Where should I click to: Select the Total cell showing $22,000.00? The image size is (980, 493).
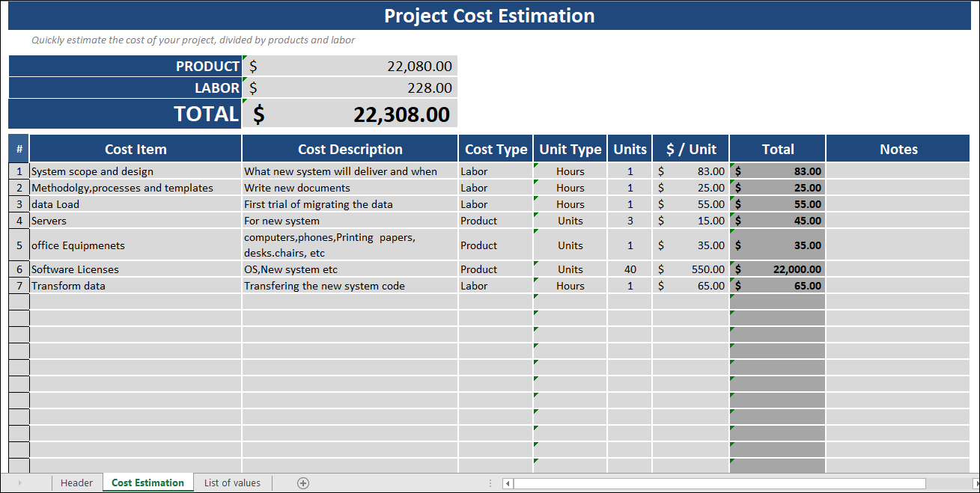pos(776,269)
